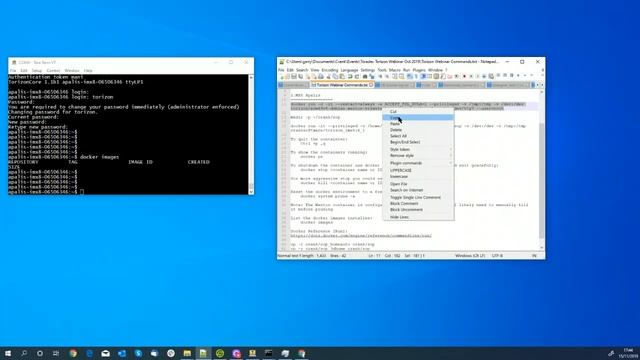The width and height of the screenshot is (640, 360).
Task: Open Notepad++ Search menu
Action: pos(302,70)
